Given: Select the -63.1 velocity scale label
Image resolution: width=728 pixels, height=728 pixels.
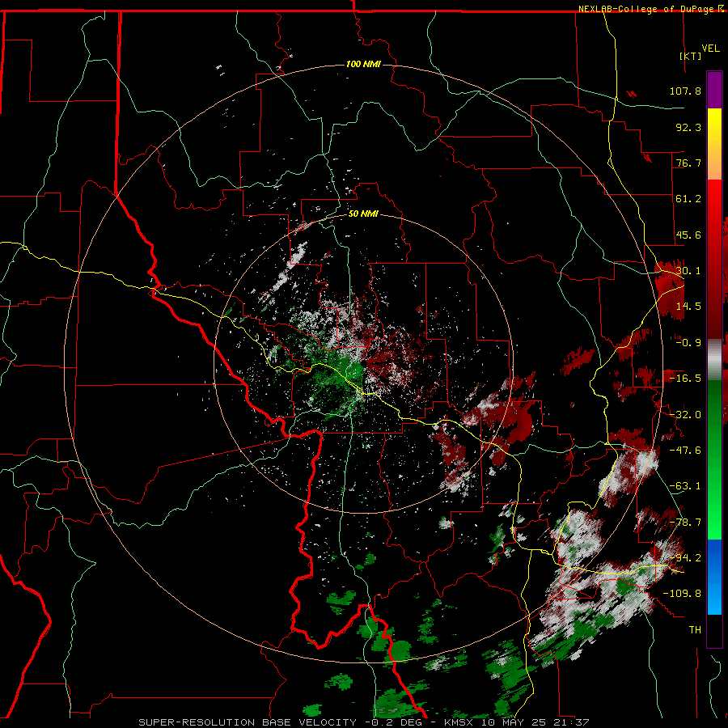Looking at the screenshot, I should point(685,486).
